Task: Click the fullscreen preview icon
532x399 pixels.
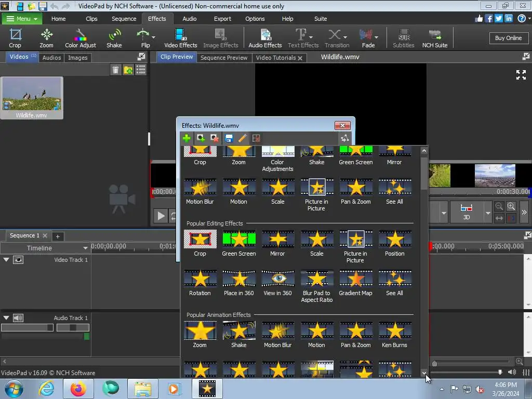Action: coord(521,75)
